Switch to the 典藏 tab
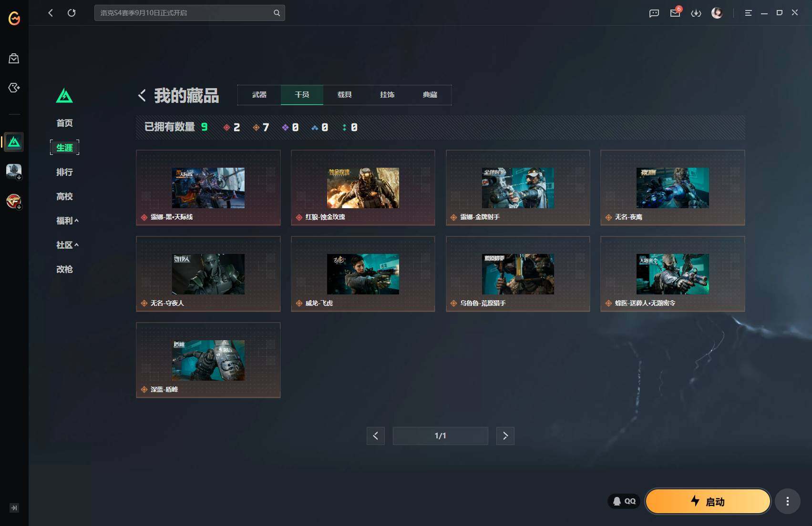The width and height of the screenshot is (812, 526). (430, 95)
